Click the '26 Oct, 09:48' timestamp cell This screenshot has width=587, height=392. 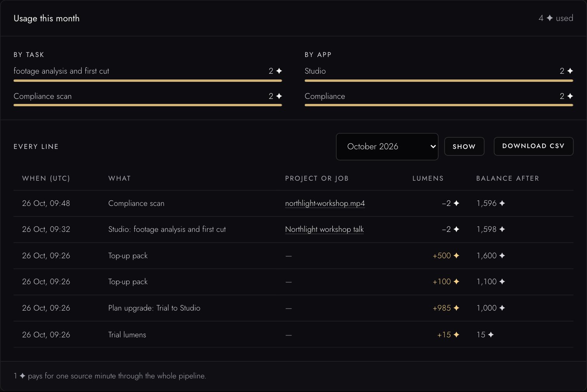coord(46,203)
